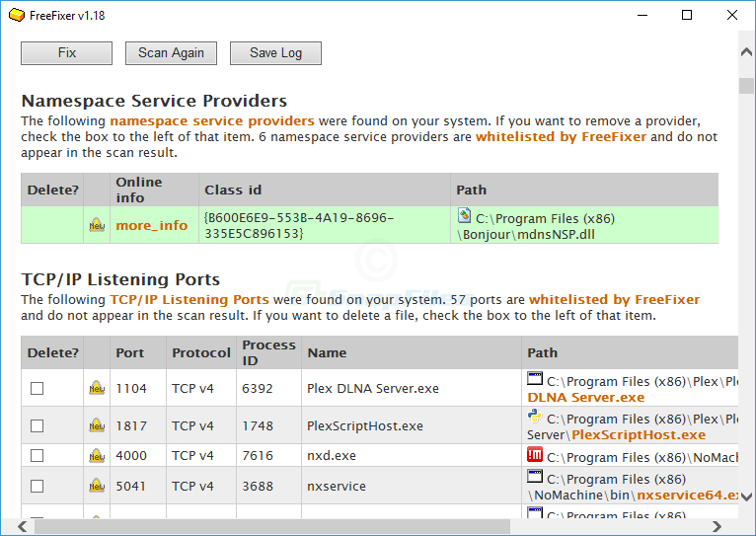
Task: Check the delete box for port 1104
Action: pyautogui.click(x=38, y=388)
